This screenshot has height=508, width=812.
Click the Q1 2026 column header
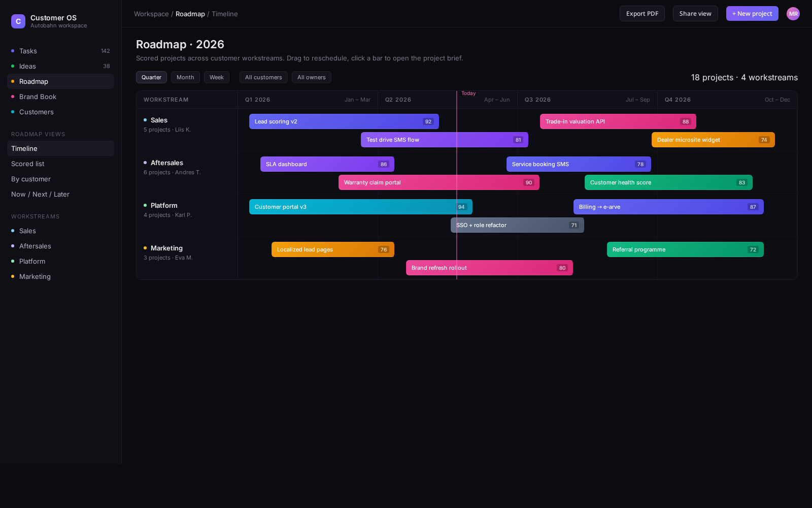[308, 100]
